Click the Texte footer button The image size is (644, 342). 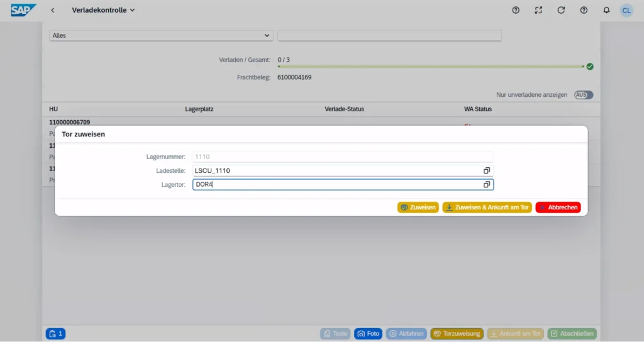click(x=335, y=334)
